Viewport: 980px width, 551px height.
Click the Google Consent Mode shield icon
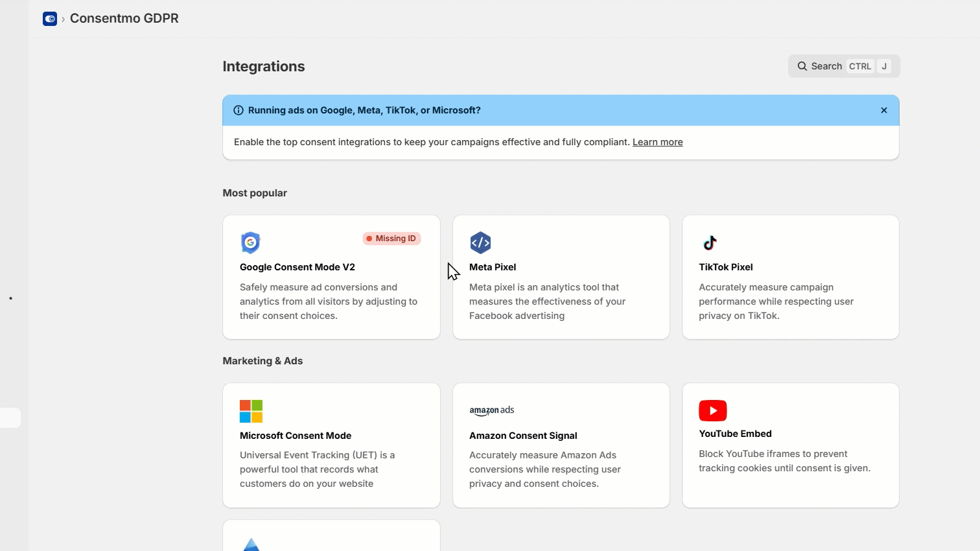(250, 242)
